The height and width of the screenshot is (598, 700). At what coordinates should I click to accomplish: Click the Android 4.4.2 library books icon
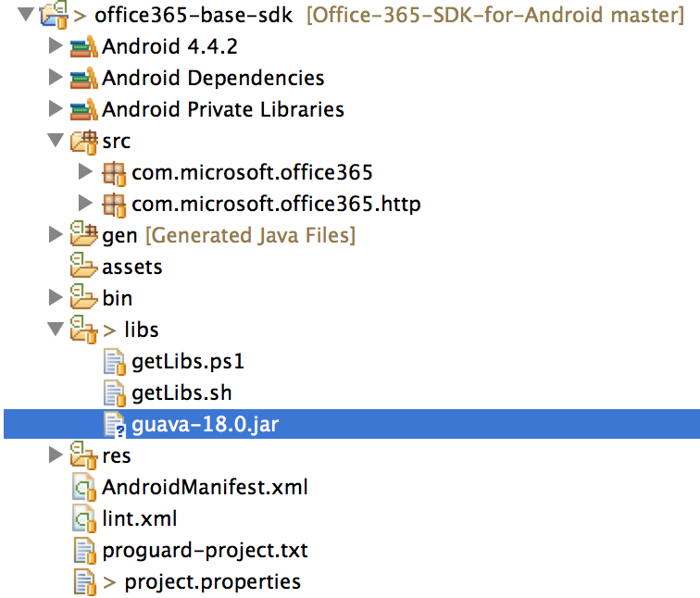click(x=83, y=46)
